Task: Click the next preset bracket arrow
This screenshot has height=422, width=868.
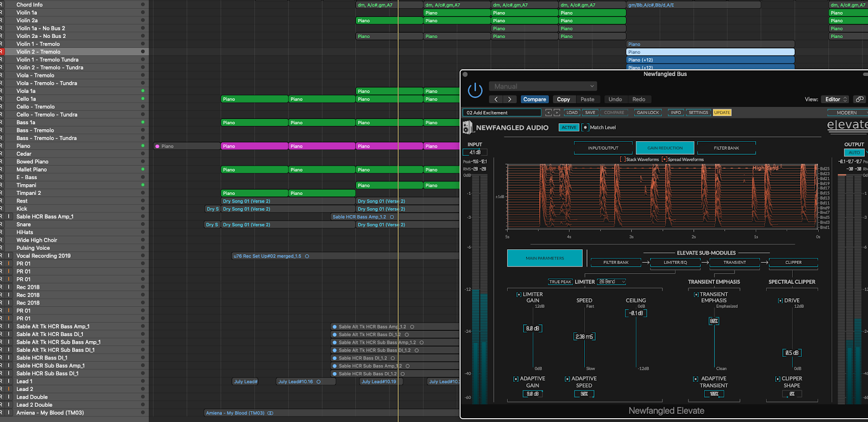Action: (x=557, y=113)
